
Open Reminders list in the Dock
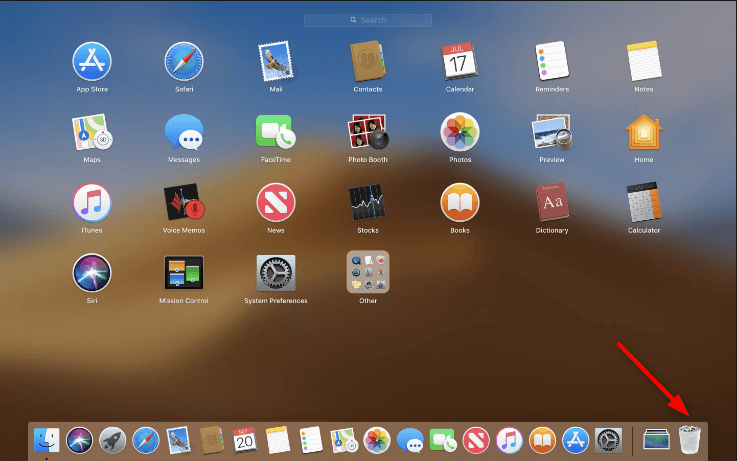coord(311,440)
